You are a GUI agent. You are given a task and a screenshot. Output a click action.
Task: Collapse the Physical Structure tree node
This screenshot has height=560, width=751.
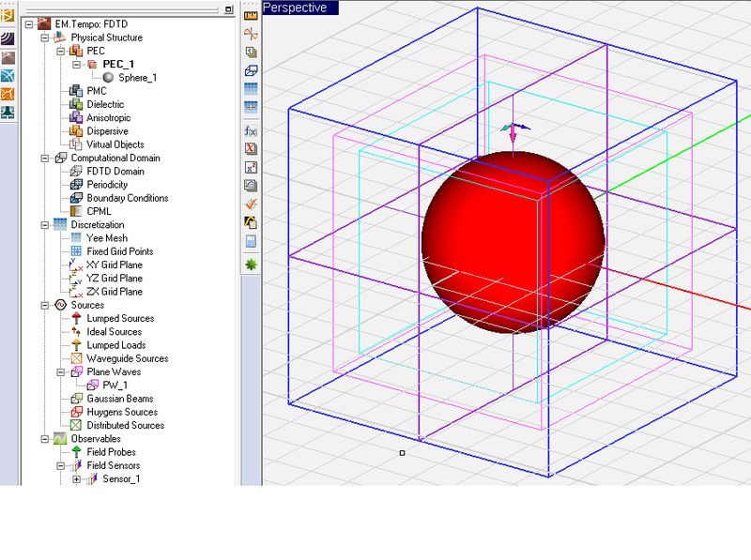(45, 38)
